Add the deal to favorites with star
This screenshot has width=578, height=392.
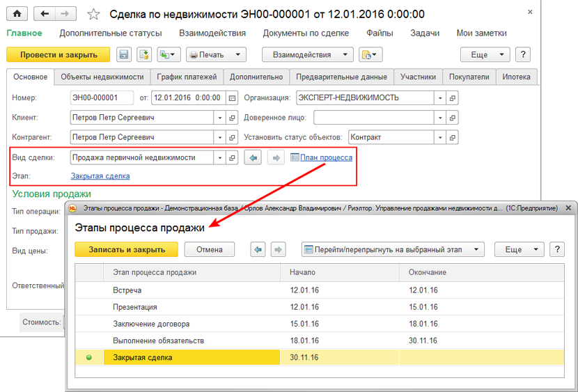tap(93, 15)
